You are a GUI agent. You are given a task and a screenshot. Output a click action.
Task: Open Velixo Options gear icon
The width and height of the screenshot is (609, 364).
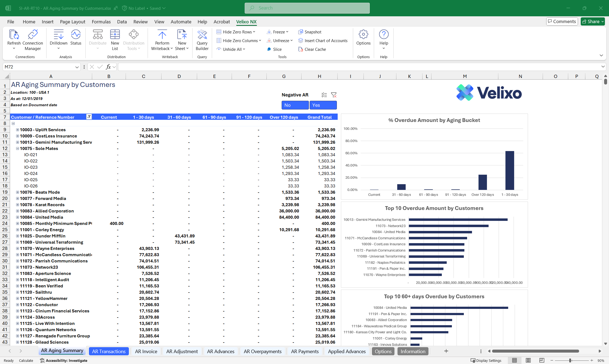point(363,34)
